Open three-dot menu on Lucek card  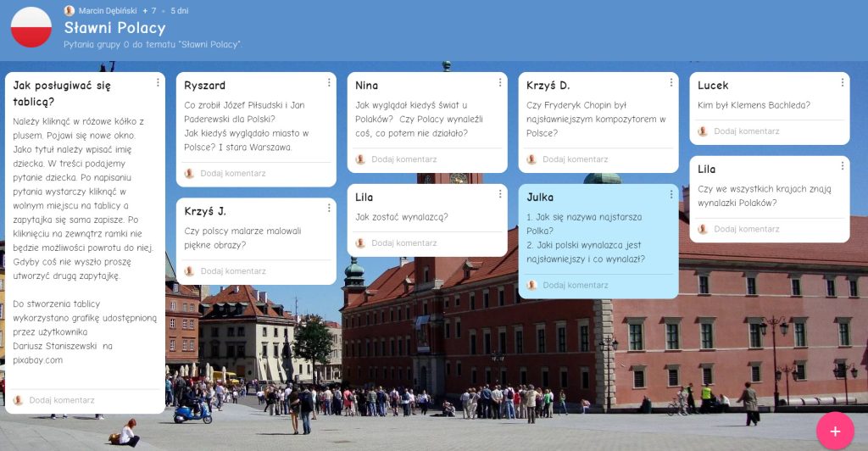pos(842,82)
